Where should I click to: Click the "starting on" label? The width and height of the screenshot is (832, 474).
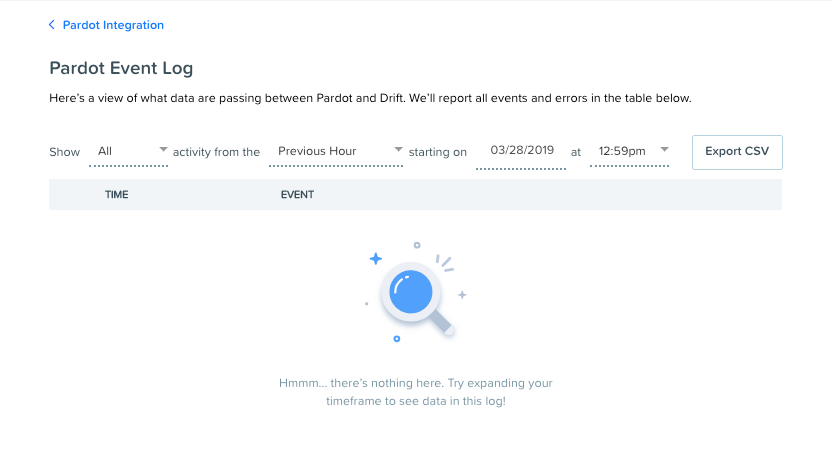(x=438, y=152)
